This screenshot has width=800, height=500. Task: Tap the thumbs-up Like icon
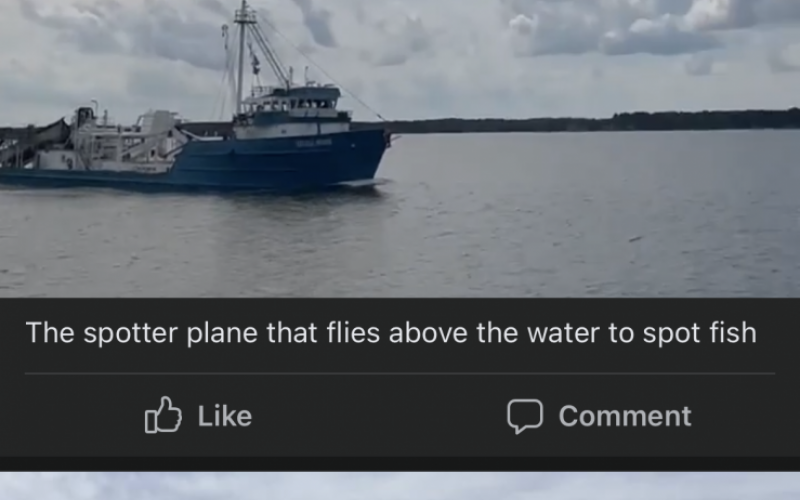click(x=163, y=415)
